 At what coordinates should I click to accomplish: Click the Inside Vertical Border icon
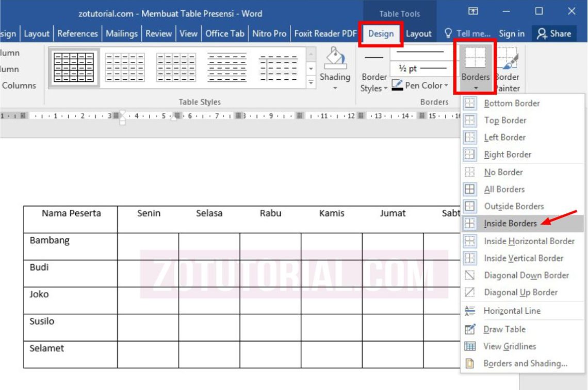point(469,258)
